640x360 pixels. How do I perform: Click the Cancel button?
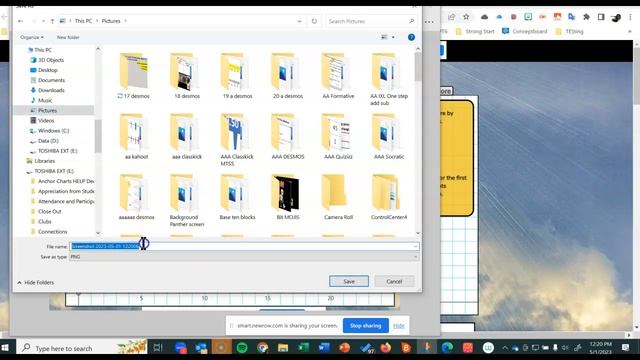(394, 281)
